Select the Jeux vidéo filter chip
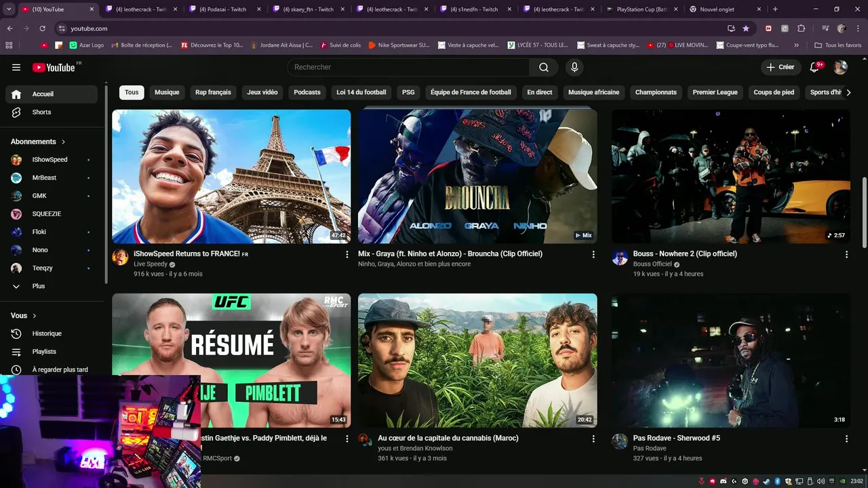This screenshot has height=488, width=868. tap(262, 92)
